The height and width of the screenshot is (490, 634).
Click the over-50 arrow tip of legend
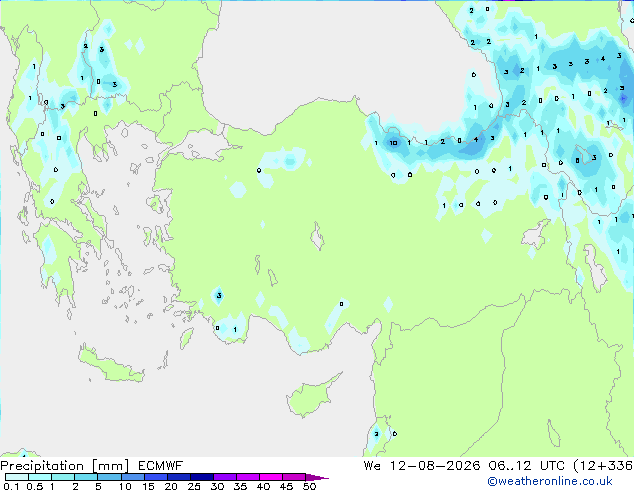click(317, 477)
